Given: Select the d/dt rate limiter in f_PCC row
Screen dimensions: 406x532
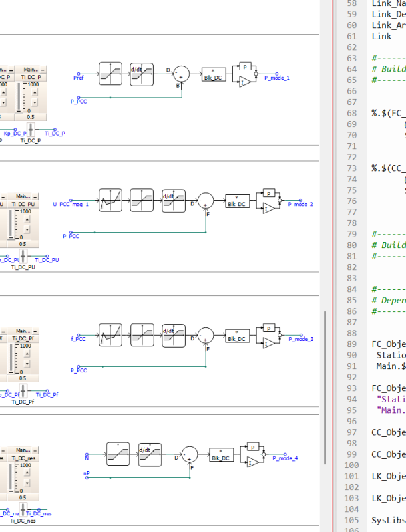Looking at the screenshot, I should (x=174, y=336).
